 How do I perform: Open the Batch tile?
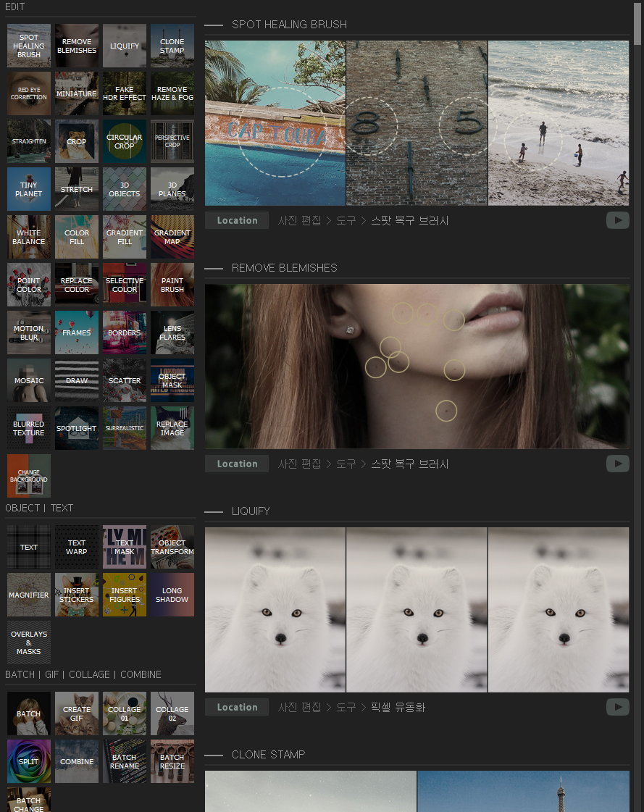pos(29,713)
